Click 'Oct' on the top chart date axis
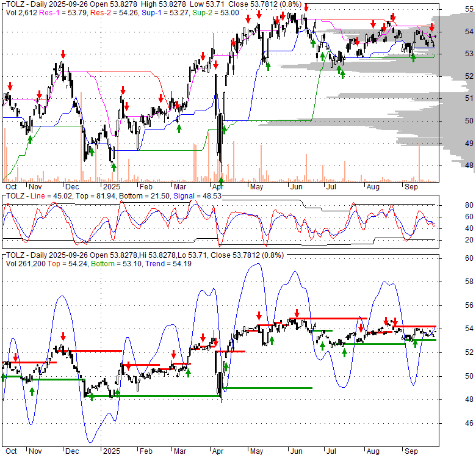The image size is (476, 455). tap(11, 187)
